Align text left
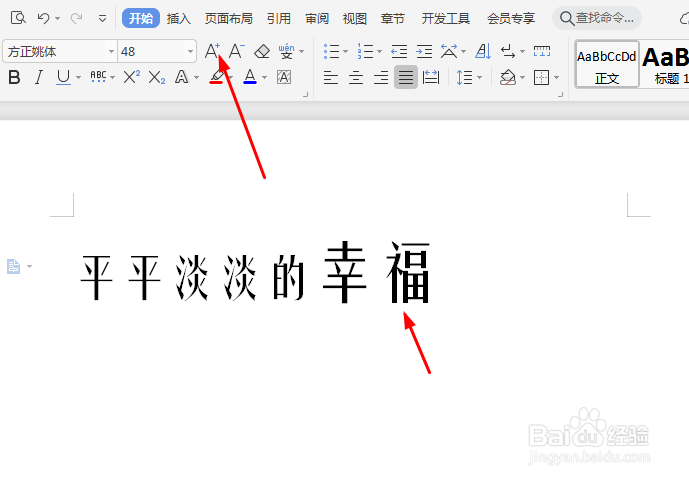 point(331,78)
